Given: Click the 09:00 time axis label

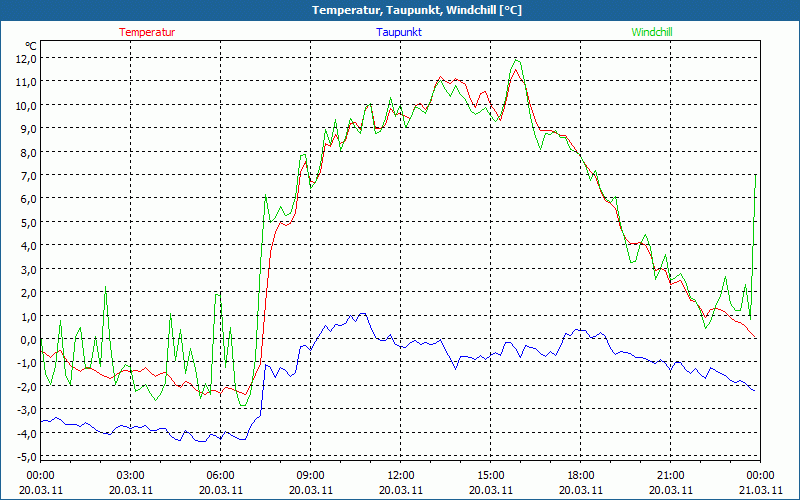Looking at the screenshot, I should (310, 476).
